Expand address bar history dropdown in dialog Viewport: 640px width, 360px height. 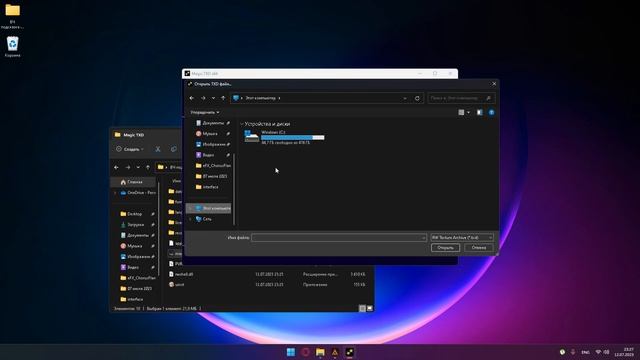pos(405,98)
